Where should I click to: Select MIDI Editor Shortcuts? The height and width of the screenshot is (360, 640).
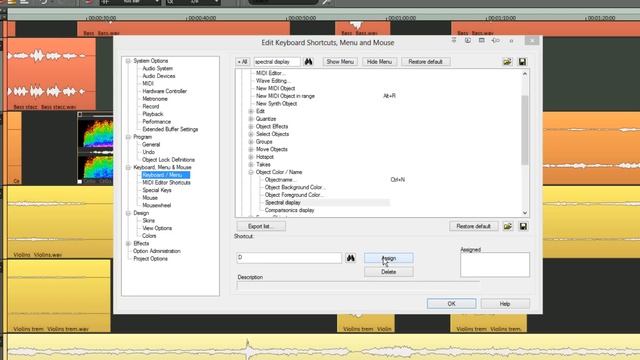pos(167,182)
